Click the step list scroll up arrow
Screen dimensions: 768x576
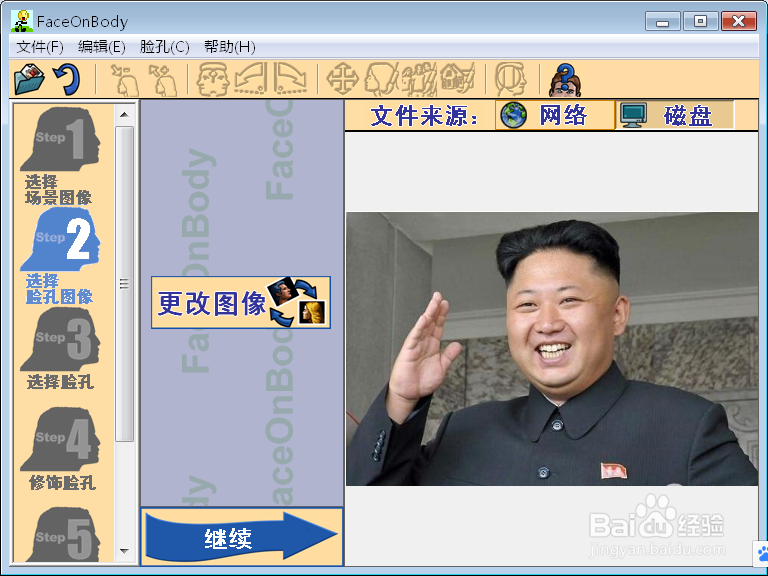click(x=124, y=115)
